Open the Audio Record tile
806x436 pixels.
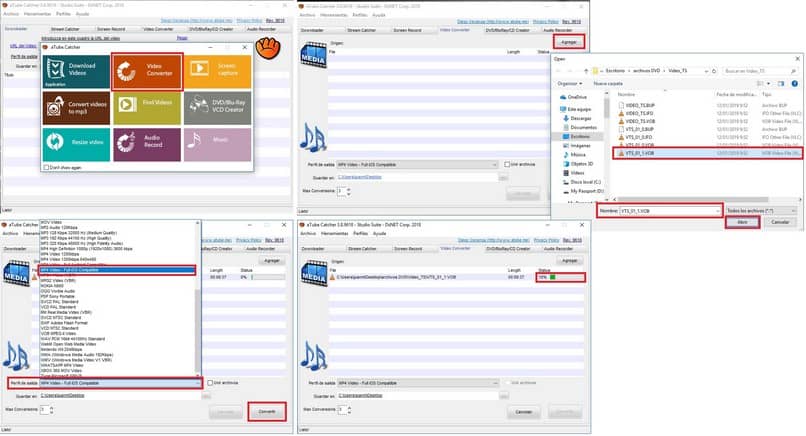click(x=147, y=144)
